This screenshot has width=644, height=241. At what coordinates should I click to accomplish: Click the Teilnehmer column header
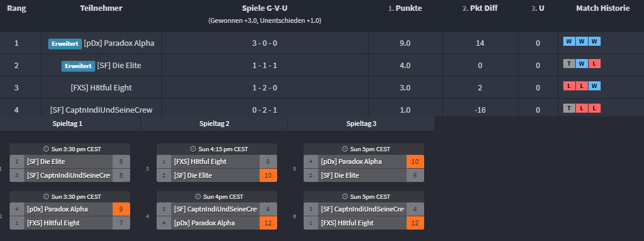pos(101,8)
